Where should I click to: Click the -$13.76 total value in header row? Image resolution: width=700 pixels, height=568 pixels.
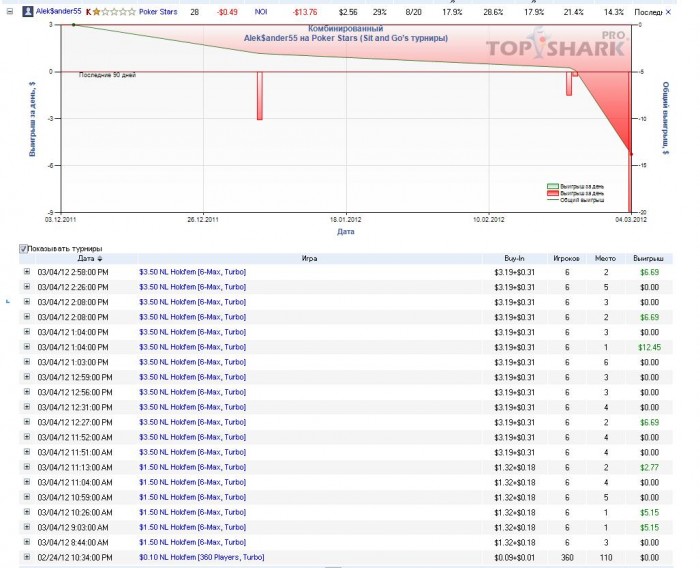305,12
